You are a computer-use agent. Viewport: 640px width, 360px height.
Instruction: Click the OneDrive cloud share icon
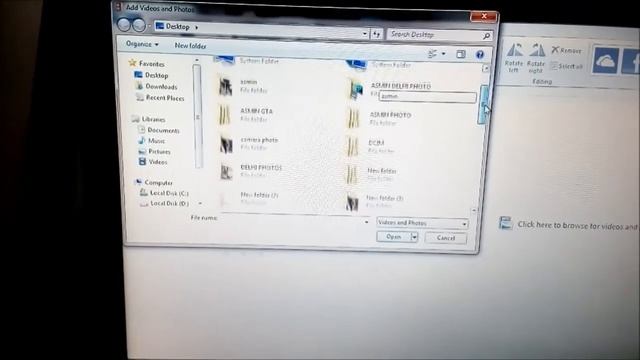(605, 61)
